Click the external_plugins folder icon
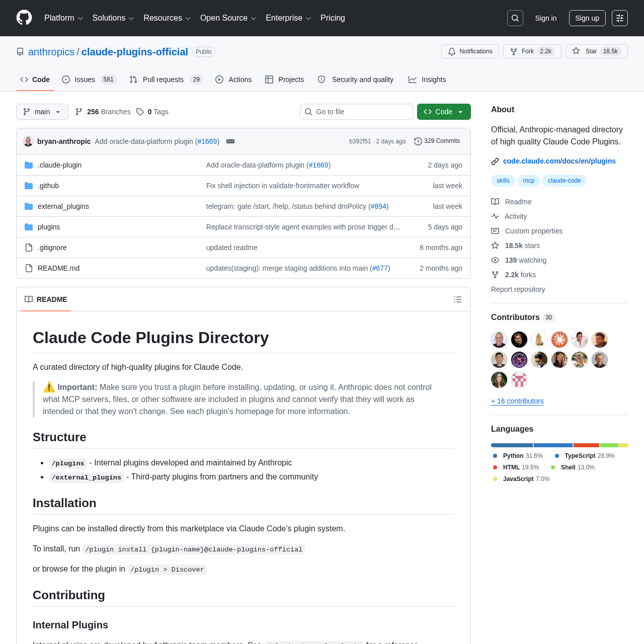This screenshot has width=644, height=644. (x=29, y=206)
